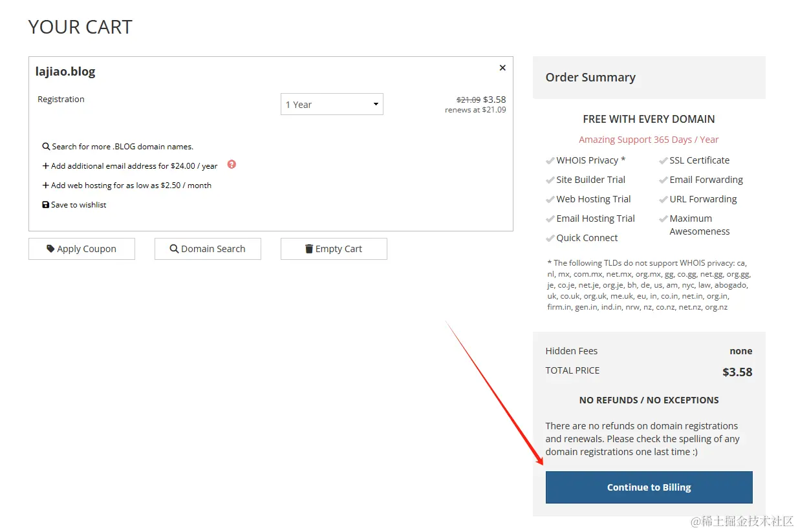Click the SSL Certificate feature
This screenshot has width=798, height=532.
tap(700, 160)
